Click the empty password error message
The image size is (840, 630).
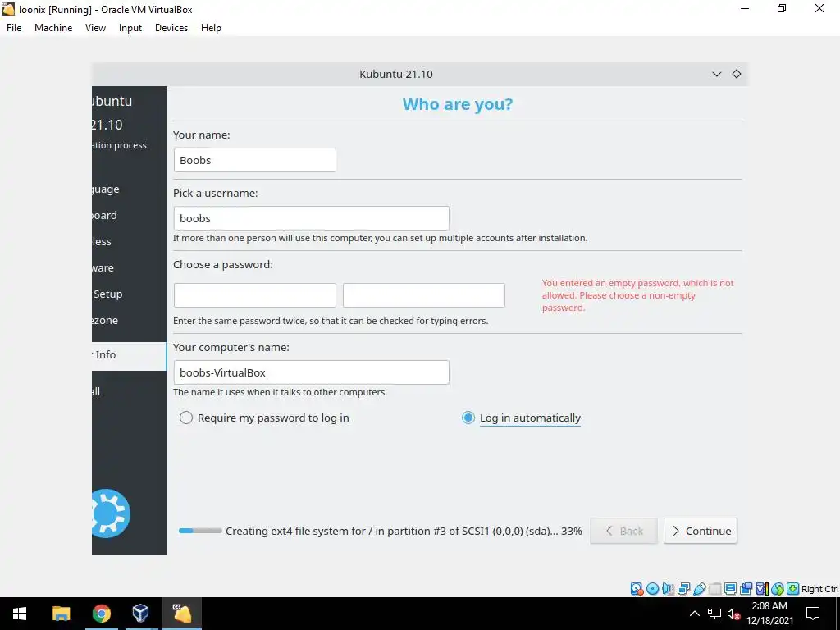[637, 295]
